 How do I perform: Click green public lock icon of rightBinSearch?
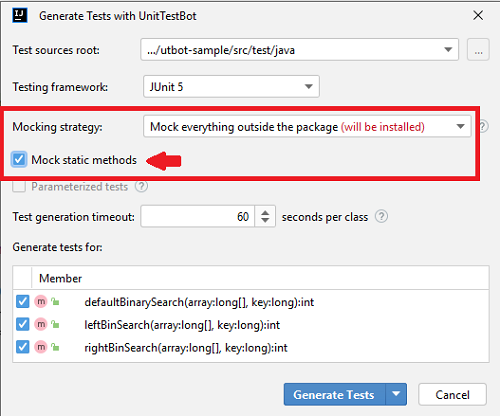pyautogui.click(x=55, y=347)
